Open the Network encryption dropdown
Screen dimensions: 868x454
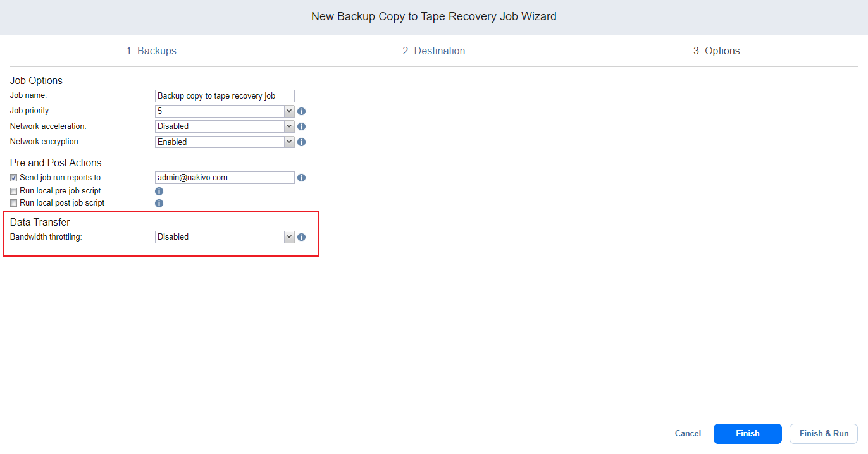point(225,142)
